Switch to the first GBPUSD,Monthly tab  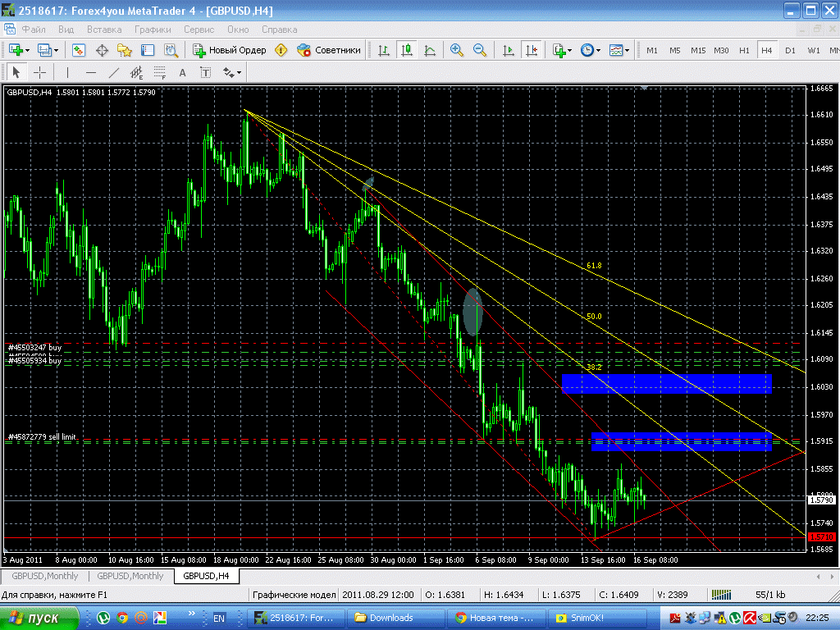(45, 576)
